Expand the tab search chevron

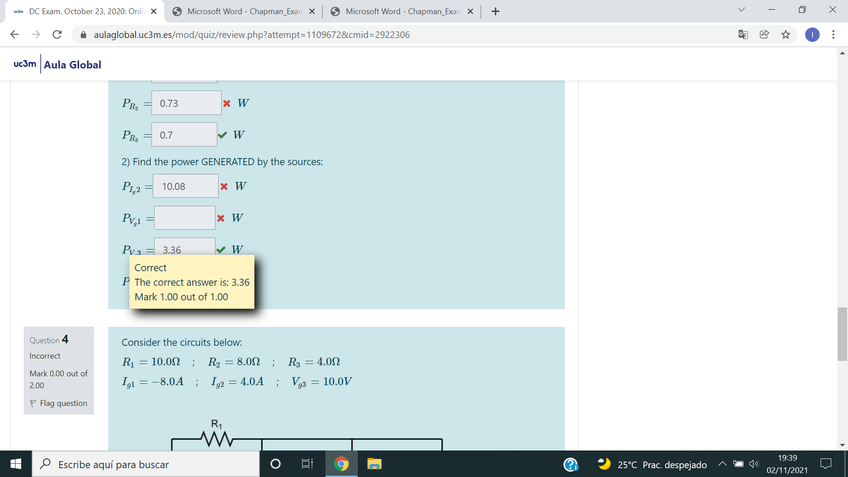click(x=740, y=11)
